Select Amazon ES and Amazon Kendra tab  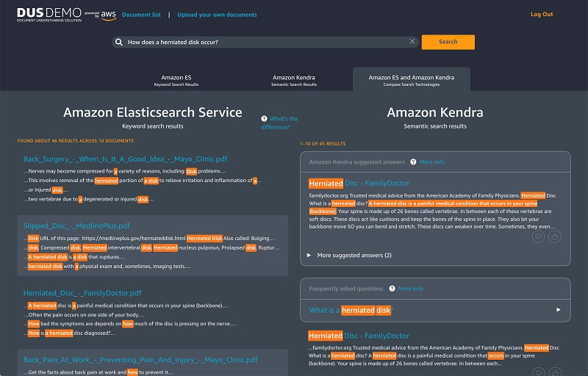pos(412,80)
